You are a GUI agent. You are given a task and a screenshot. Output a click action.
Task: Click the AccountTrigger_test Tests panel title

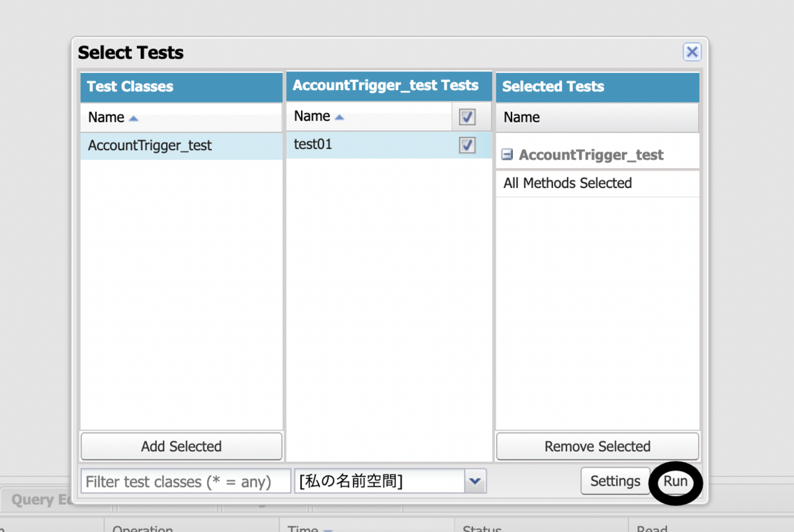coord(386,85)
